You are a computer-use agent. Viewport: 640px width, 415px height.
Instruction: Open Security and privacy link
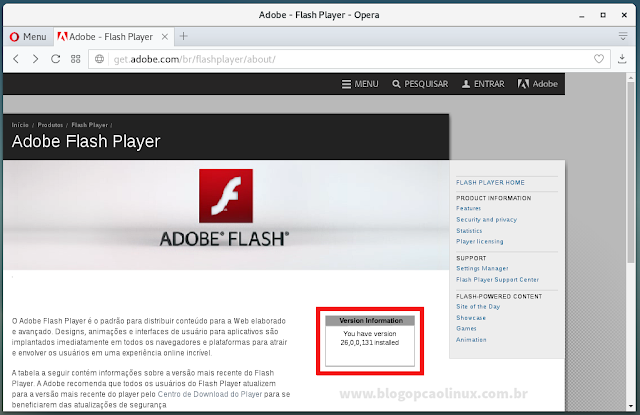click(487, 220)
